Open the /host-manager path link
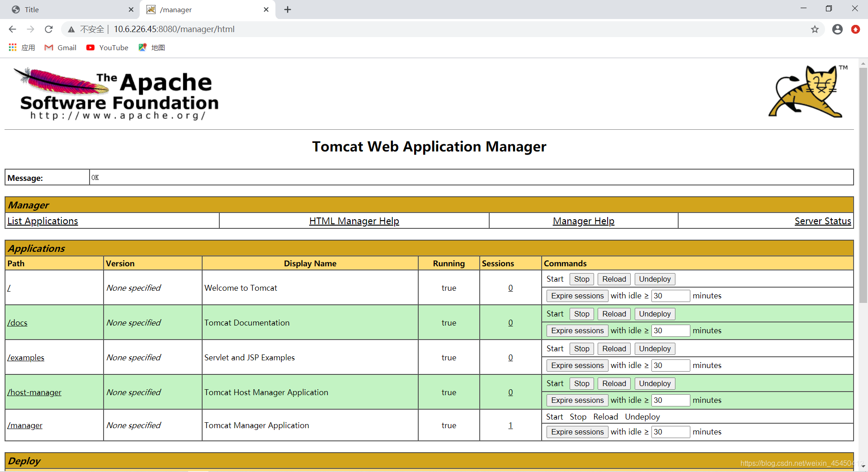This screenshot has width=868, height=472. tap(34, 392)
